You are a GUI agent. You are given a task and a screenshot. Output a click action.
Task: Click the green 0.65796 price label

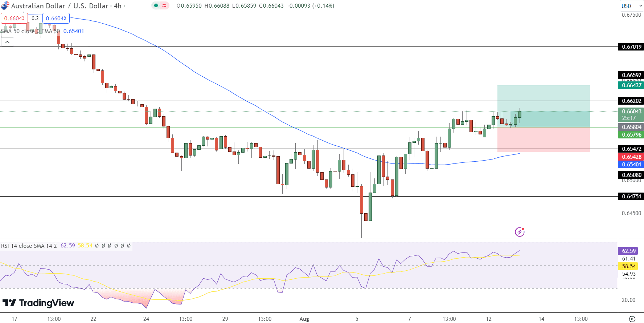tap(631, 134)
